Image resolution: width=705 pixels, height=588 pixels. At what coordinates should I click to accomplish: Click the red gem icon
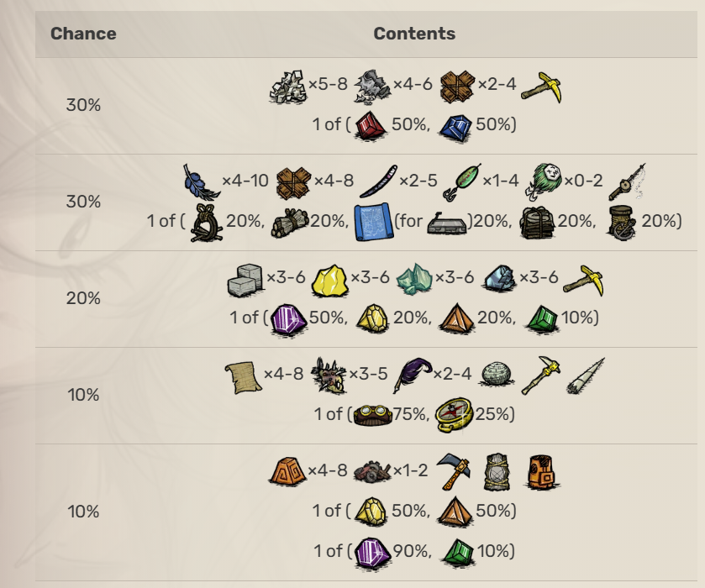[x=371, y=124]
